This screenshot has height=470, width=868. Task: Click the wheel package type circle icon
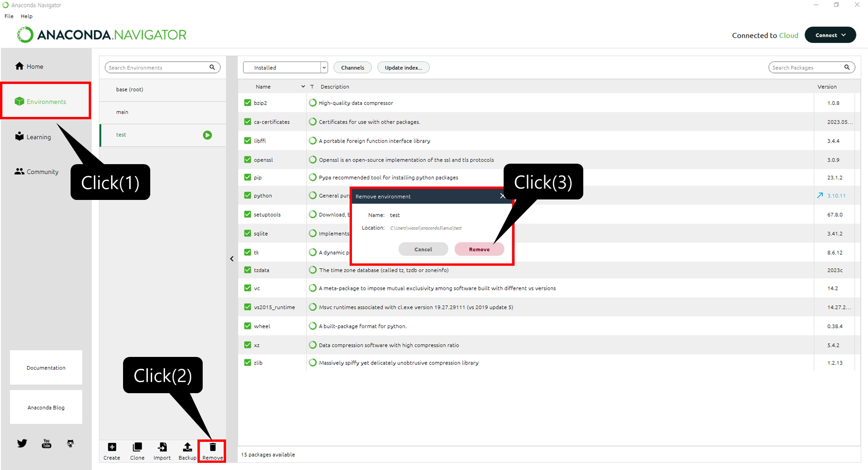pos(313,326)
